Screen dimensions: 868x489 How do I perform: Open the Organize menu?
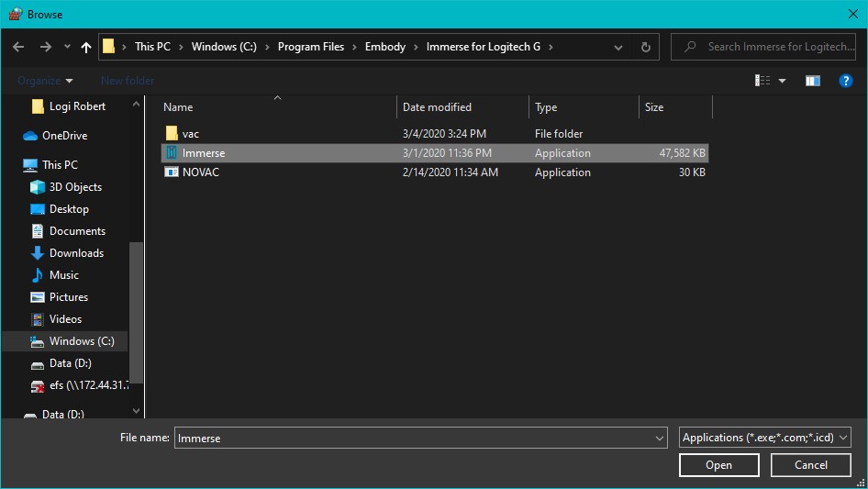(x=45, y=81)
